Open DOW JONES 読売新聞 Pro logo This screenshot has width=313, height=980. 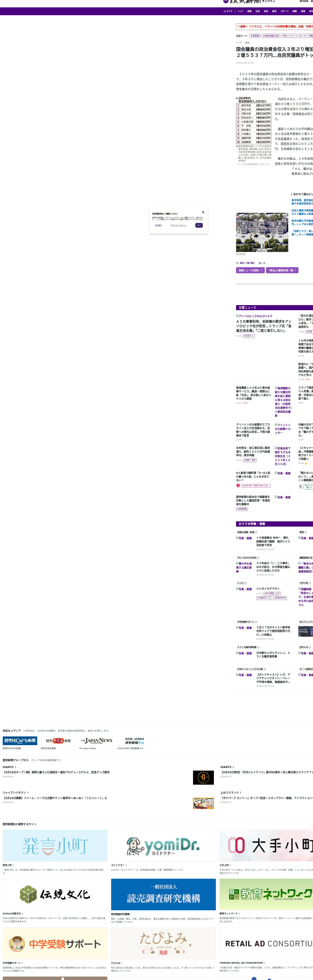[x=134, y=740]
